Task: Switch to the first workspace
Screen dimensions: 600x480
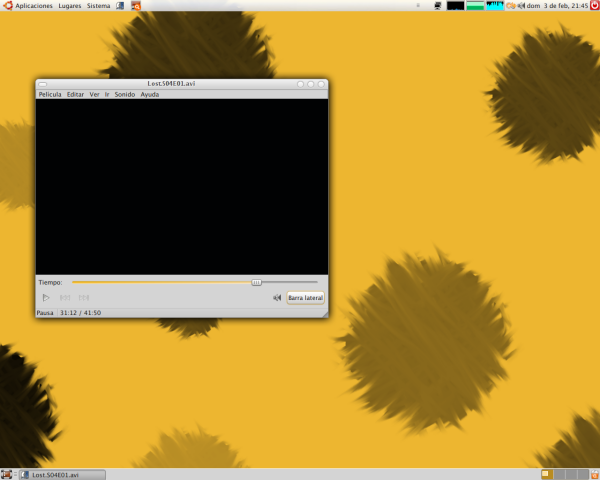Action: tap(548, 475)
